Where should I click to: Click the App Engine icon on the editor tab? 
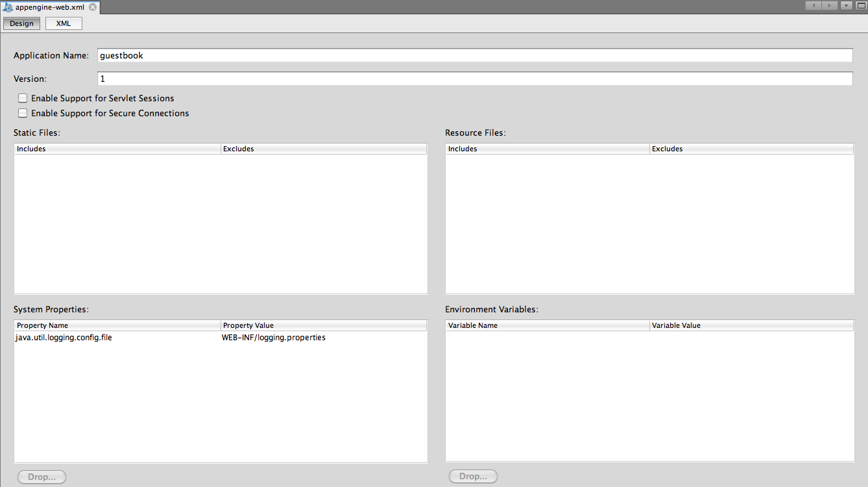[x=7, y=6]
